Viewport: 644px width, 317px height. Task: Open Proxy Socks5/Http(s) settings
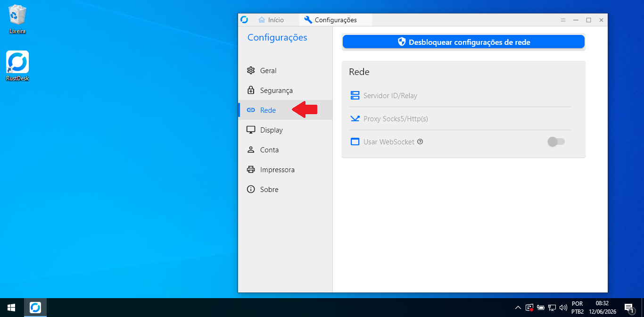click(x=460, y=119)
